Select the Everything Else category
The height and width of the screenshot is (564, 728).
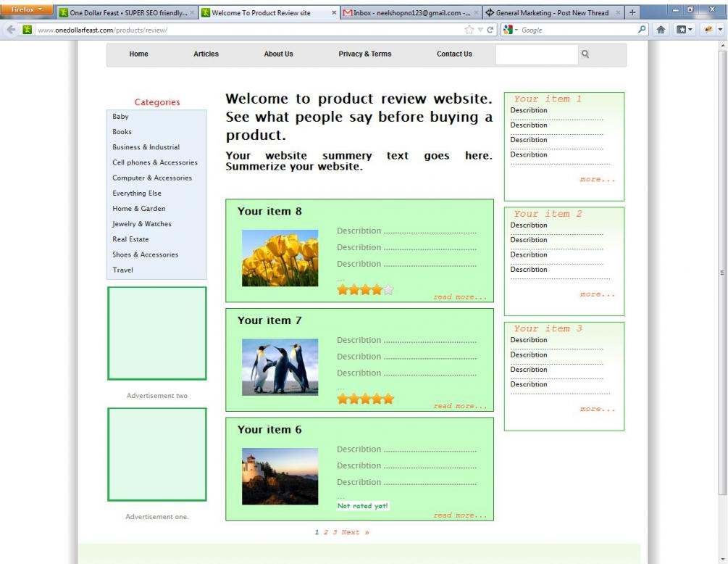pyautogui.click(x=137, y=194)
